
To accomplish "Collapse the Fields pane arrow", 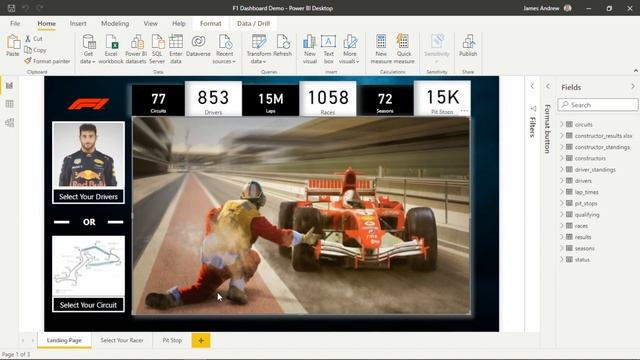I will coord(633,87).
